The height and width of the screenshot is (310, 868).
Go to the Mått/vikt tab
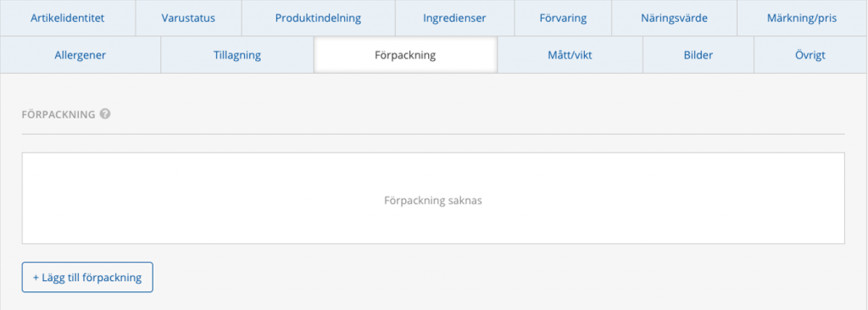570,55
